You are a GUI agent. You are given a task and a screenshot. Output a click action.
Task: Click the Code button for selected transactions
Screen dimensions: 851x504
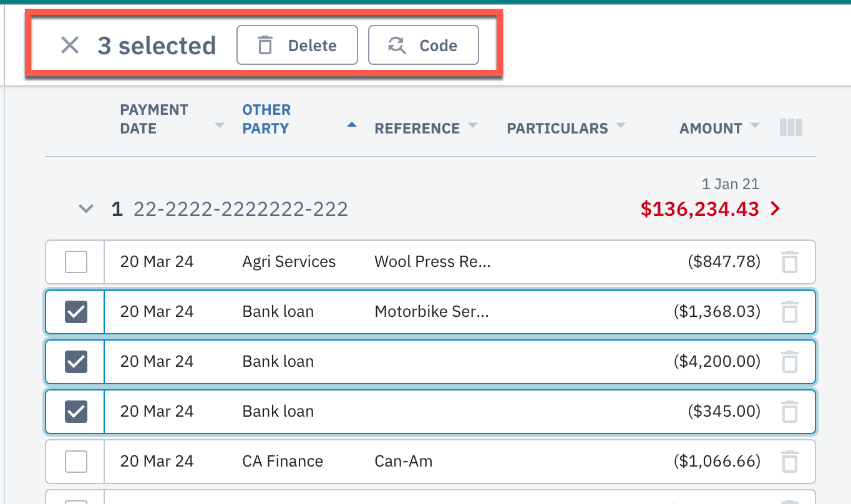[423, 45]
